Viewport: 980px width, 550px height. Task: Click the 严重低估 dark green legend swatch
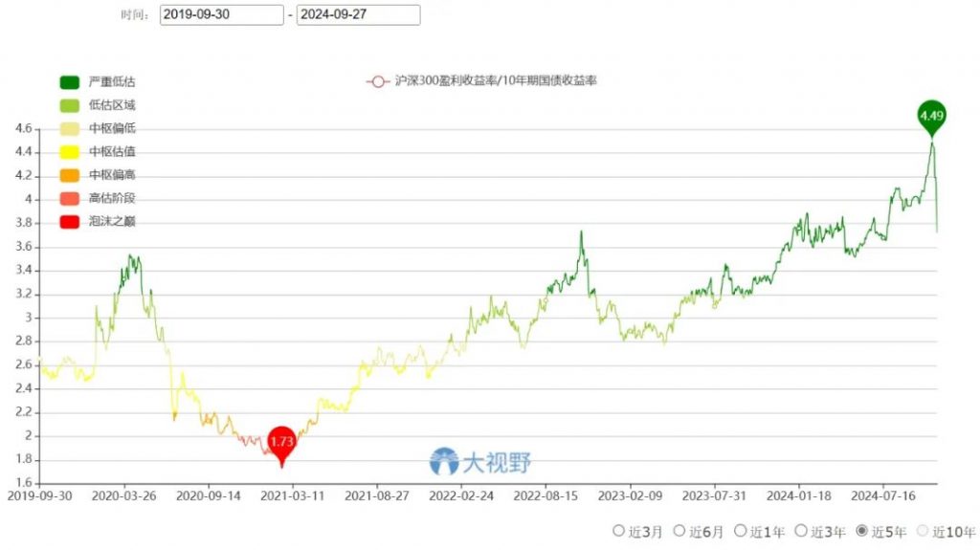pyautogui.click(x=69, y=82)
